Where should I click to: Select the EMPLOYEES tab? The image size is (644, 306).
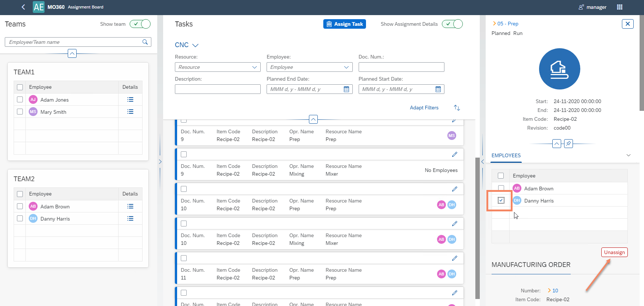[x=506, y=155]
